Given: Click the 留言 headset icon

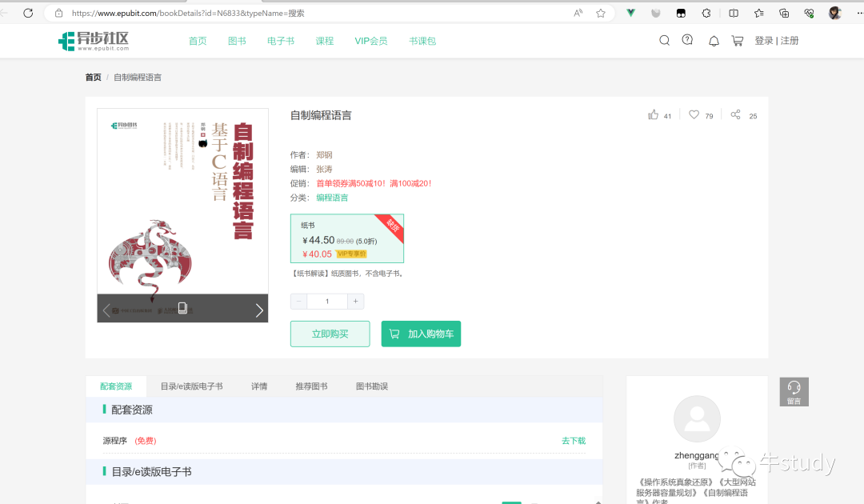Looking at the screenshot, I should tap(794, 392).
